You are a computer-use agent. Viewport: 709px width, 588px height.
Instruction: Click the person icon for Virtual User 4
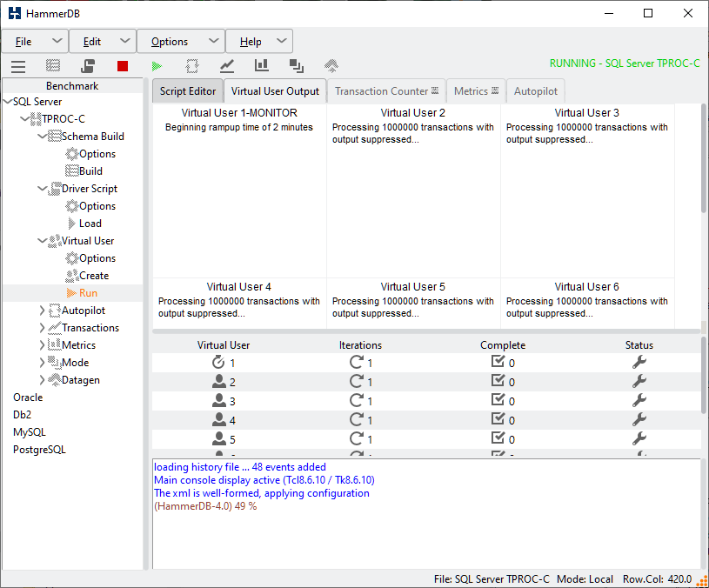click(219, 419)
